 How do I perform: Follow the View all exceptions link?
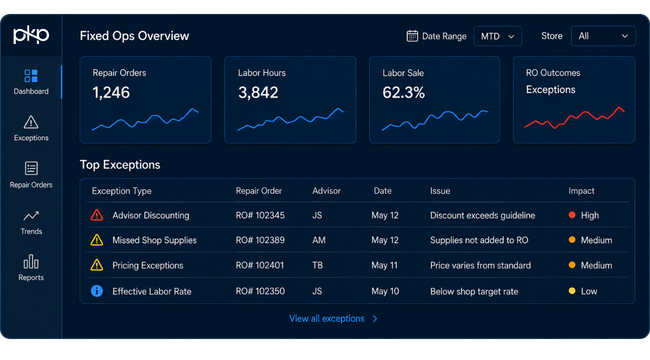[327, 319]
